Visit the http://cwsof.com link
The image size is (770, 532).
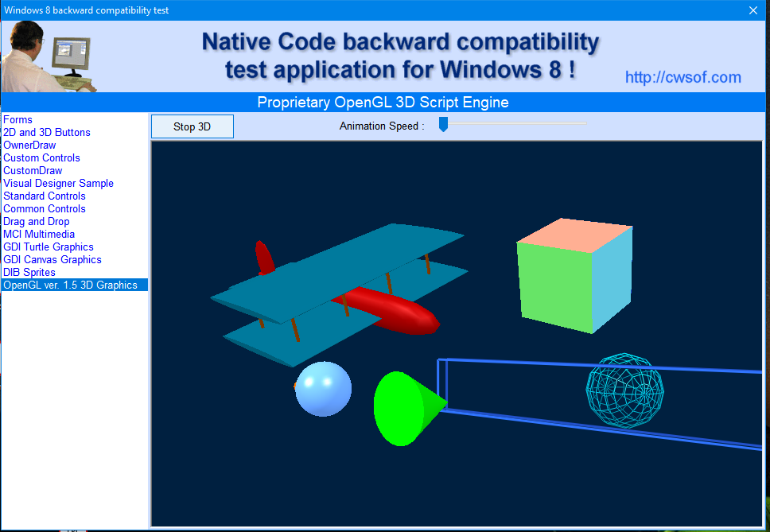(683, 78)
